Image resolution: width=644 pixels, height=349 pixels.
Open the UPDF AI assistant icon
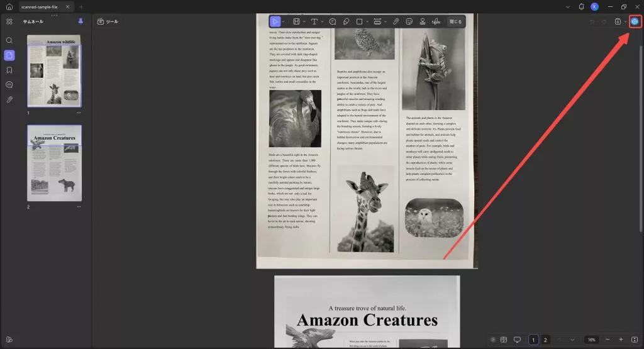(x=635, y=21)
